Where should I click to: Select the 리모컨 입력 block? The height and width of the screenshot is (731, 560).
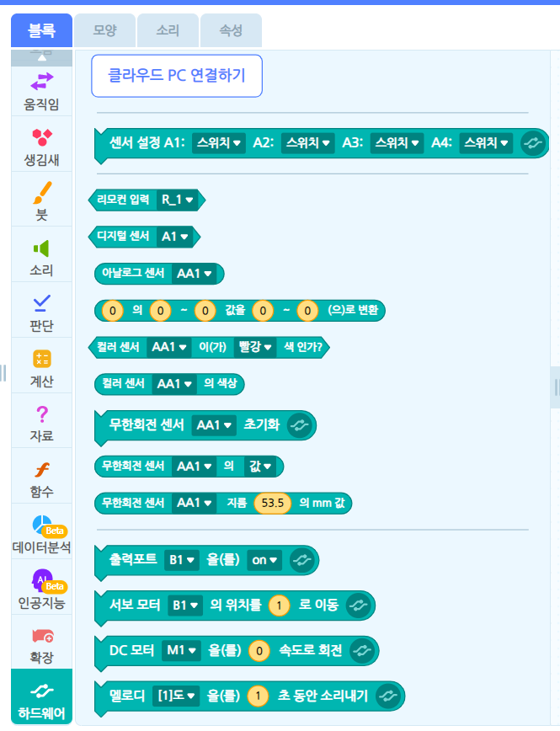[123, 200]
